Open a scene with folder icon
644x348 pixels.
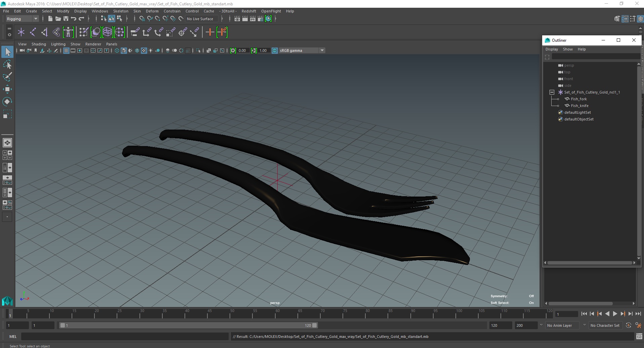58,19
